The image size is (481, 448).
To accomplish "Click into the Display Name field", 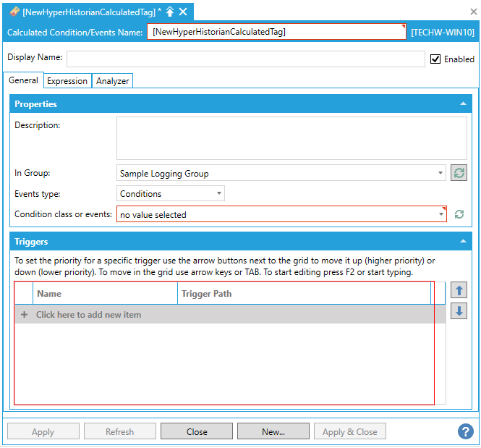I will (x=246, y=59).
